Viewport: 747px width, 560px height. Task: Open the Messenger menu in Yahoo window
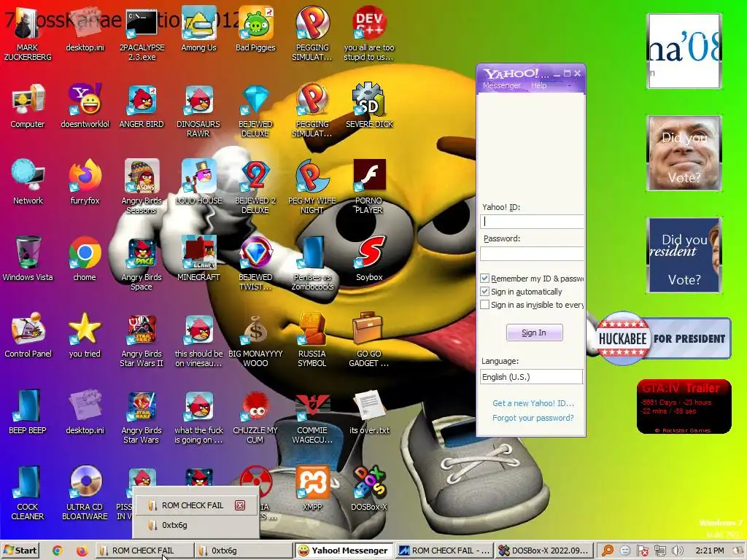pos(502,86)
